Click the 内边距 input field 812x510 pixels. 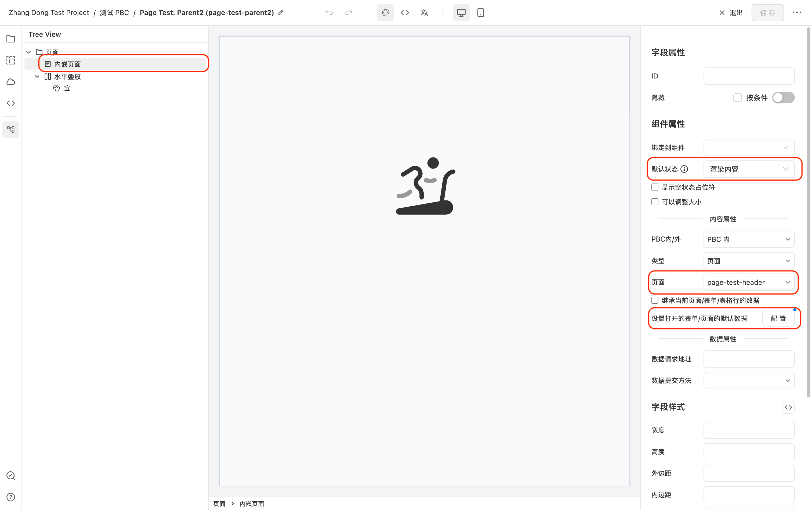click(x=749, y=495)
